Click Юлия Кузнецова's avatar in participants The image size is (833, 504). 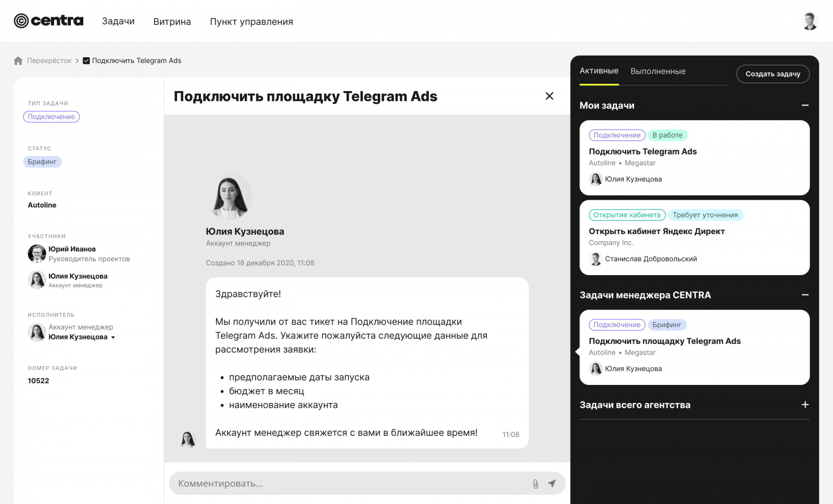pos(37,280)
